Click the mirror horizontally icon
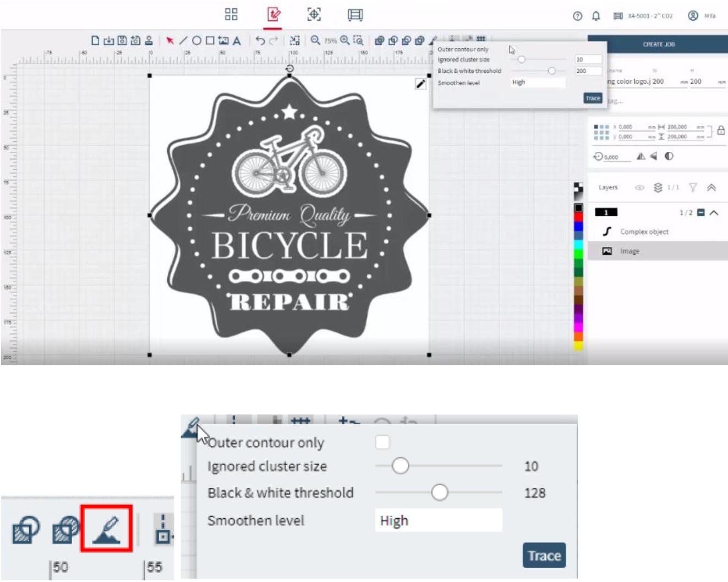Screen dimensions: 728x582 [641, 156]
